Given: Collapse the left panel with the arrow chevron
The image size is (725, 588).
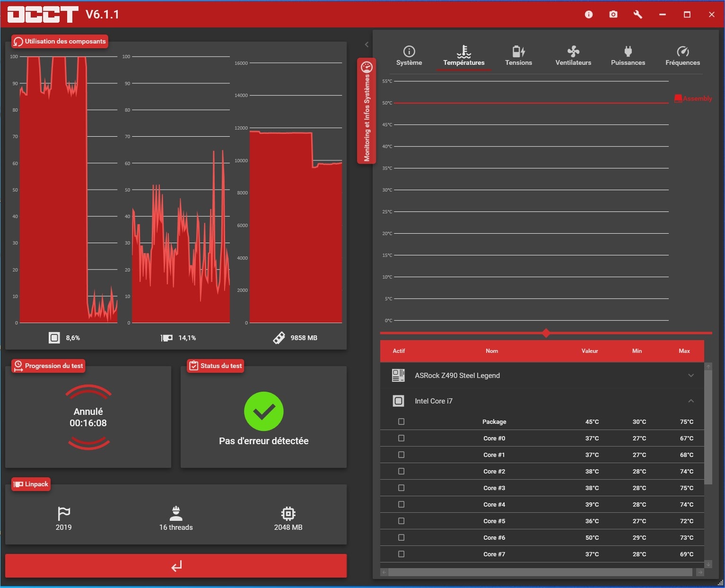Looking at the screenshot, I should (x=367, y=44).
